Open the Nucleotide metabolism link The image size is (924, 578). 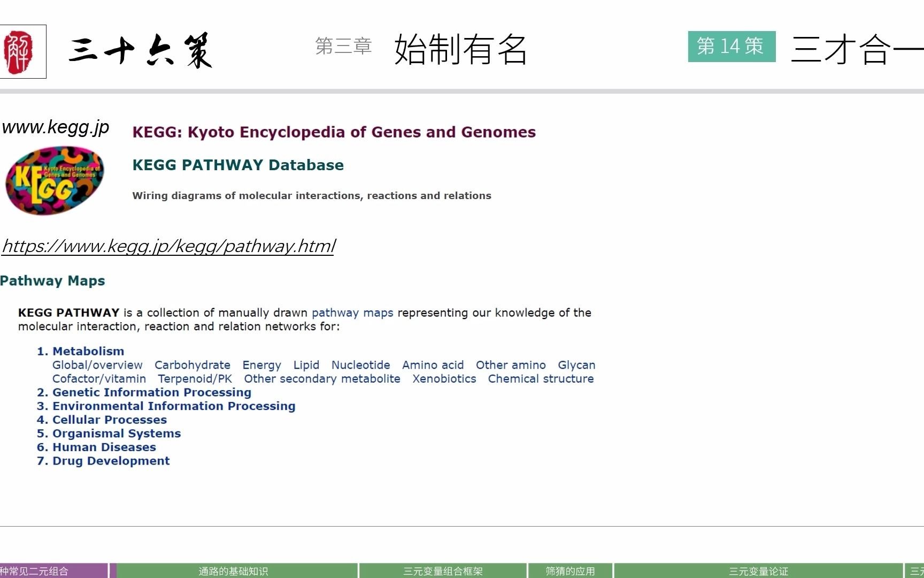coord(361,365)
